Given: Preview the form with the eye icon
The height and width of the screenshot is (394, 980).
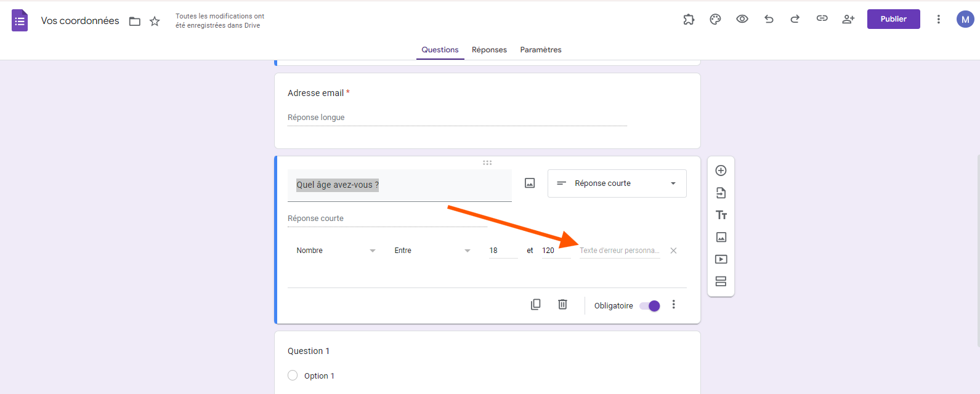Looking at the screenshot, I should click(742, 19).
